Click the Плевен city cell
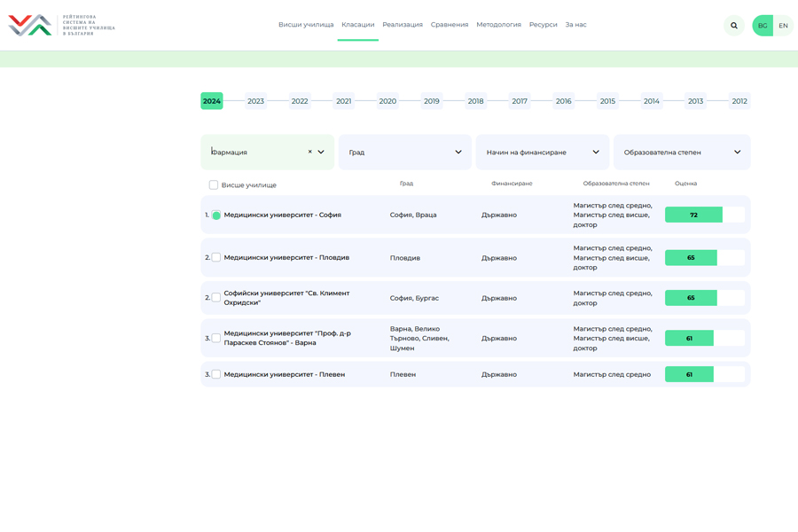Screen dimensions: 798x532 [403, 374]
